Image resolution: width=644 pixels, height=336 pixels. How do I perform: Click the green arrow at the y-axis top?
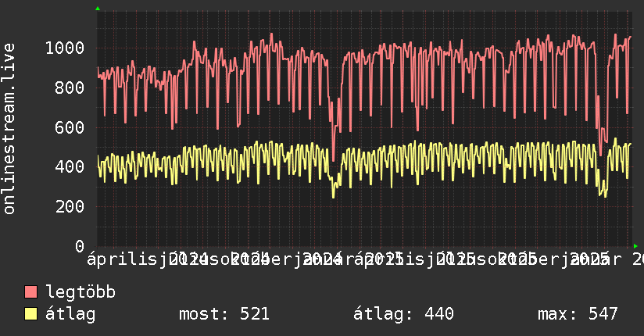(98, 9)
